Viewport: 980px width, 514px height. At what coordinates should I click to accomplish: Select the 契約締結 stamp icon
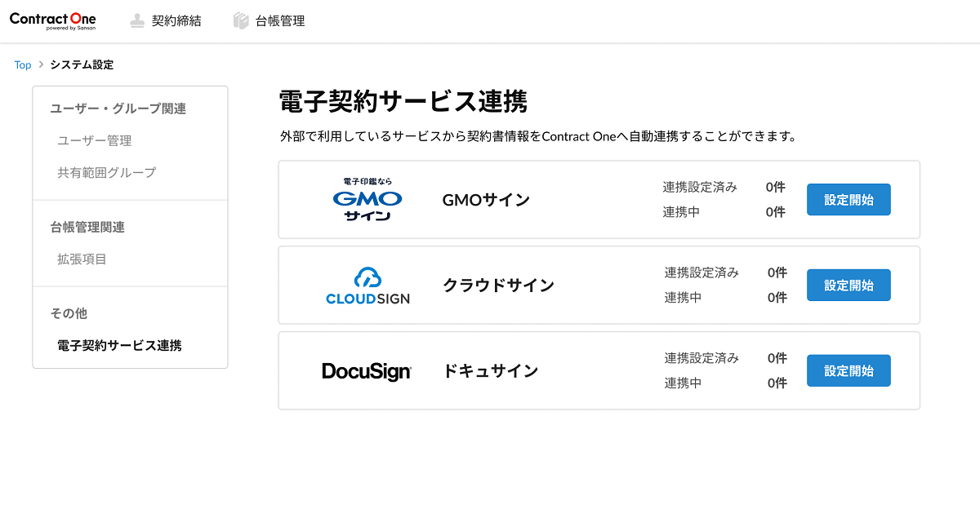[x=136, y=20]
